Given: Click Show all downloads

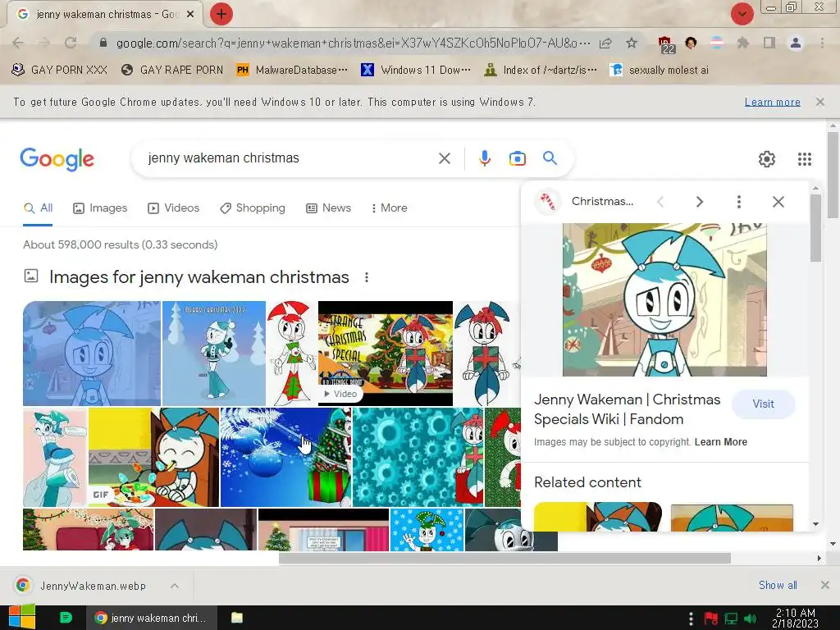Looking at the screenshot, I should (778, 585).
